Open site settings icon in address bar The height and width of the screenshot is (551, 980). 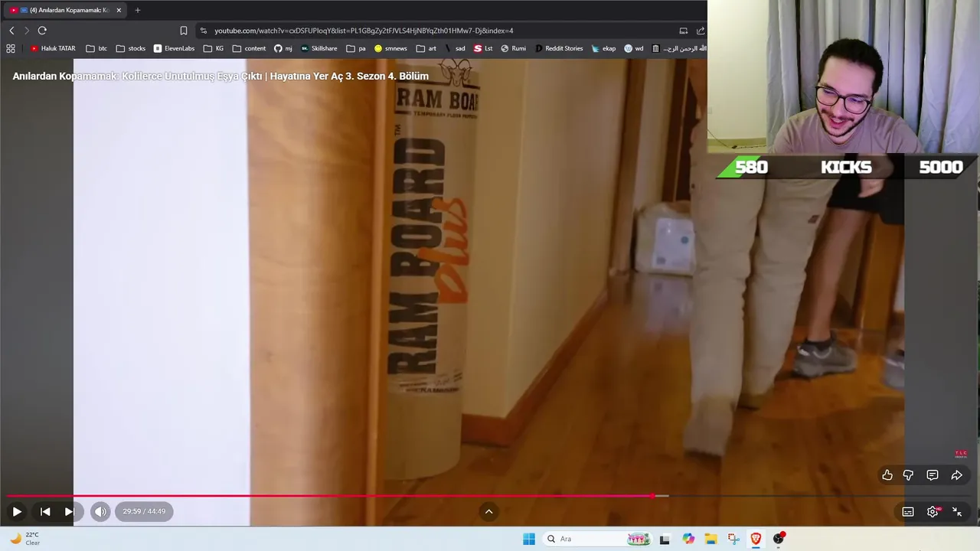203,31
